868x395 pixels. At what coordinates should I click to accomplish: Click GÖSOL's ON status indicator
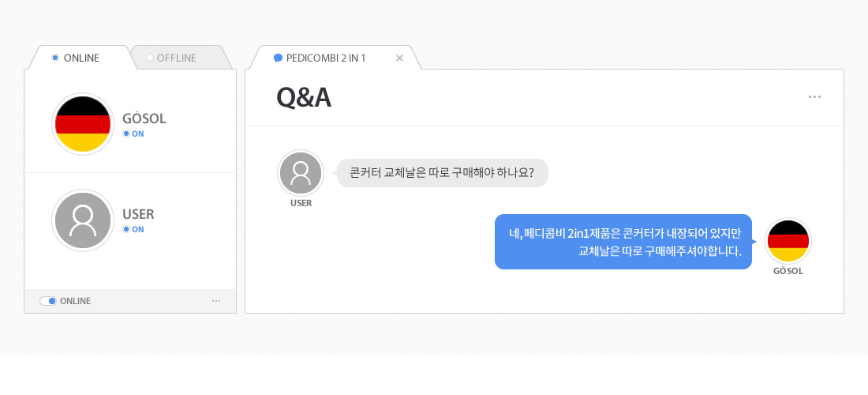[133, 134]
